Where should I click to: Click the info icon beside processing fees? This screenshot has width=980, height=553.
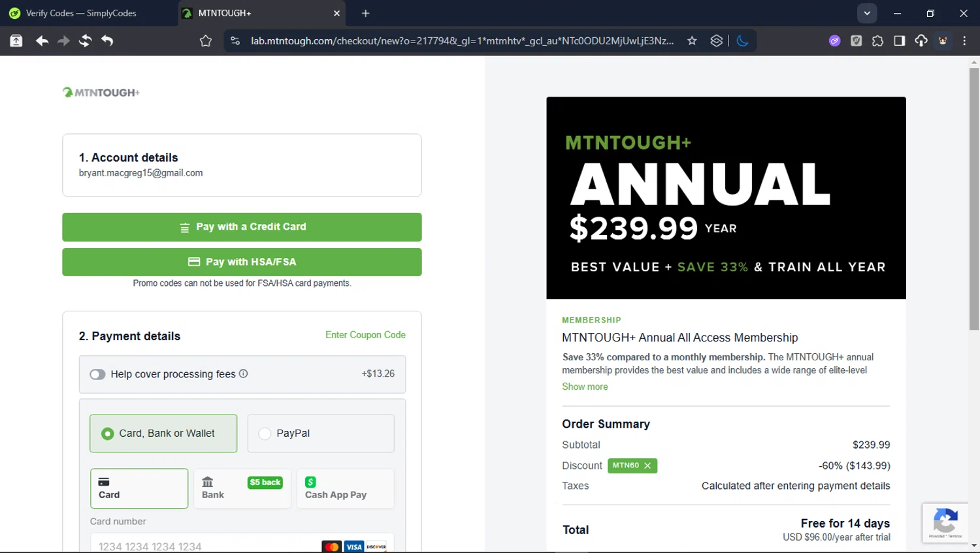244,373
